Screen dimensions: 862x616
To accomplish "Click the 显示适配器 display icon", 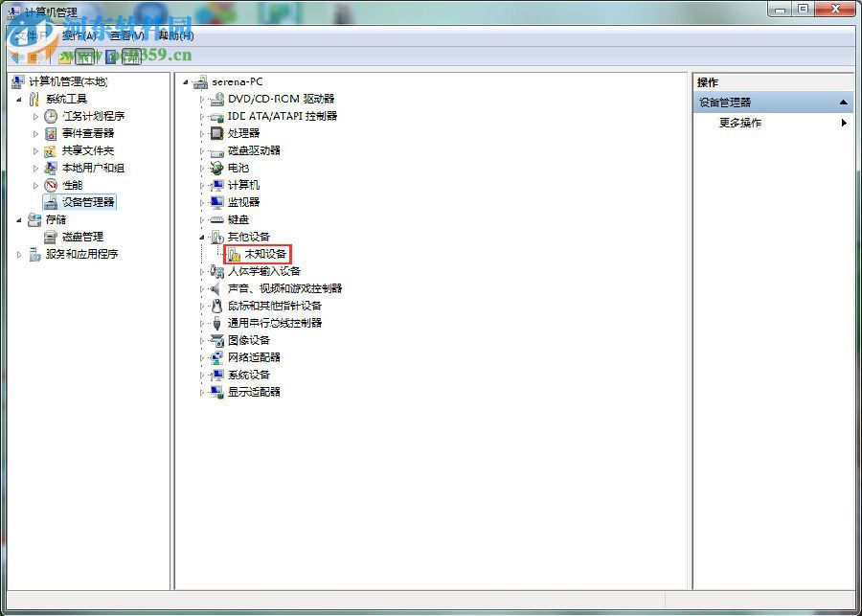I will 217,392.
